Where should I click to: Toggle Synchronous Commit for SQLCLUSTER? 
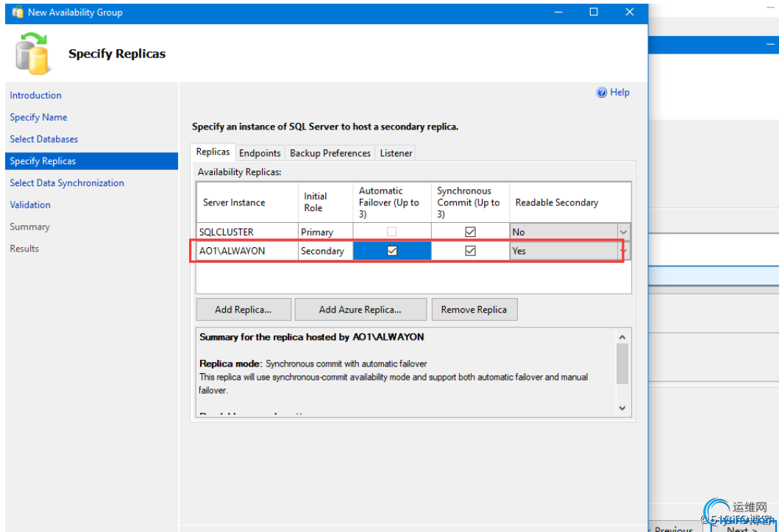click(470, 232)
